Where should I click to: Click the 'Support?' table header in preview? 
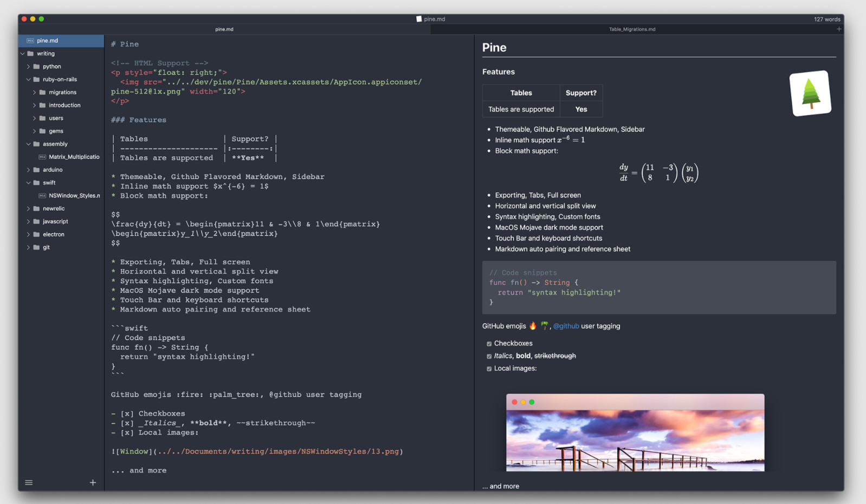(x=581, y=93)
